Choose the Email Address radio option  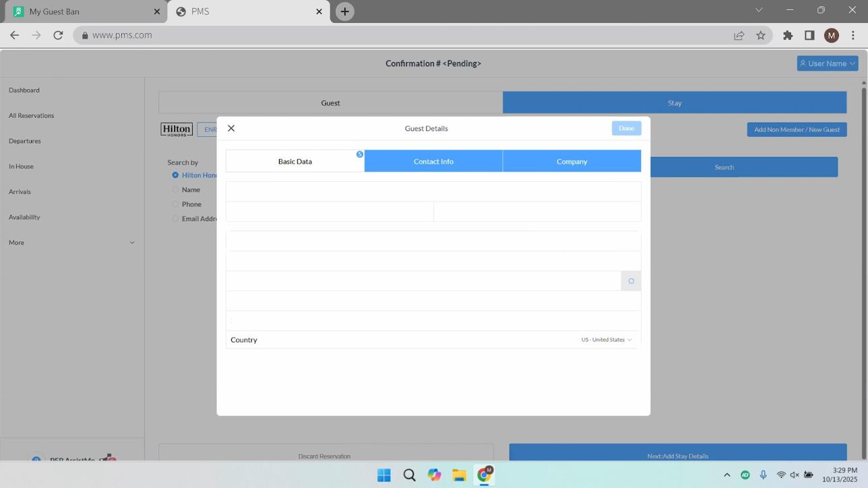pos(175,219)
